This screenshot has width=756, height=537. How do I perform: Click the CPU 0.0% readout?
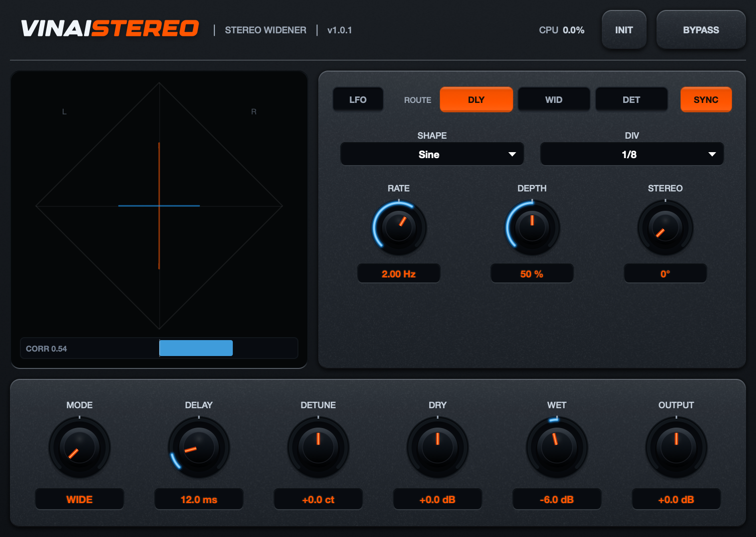pyautogui.click(x=562, y=30)
